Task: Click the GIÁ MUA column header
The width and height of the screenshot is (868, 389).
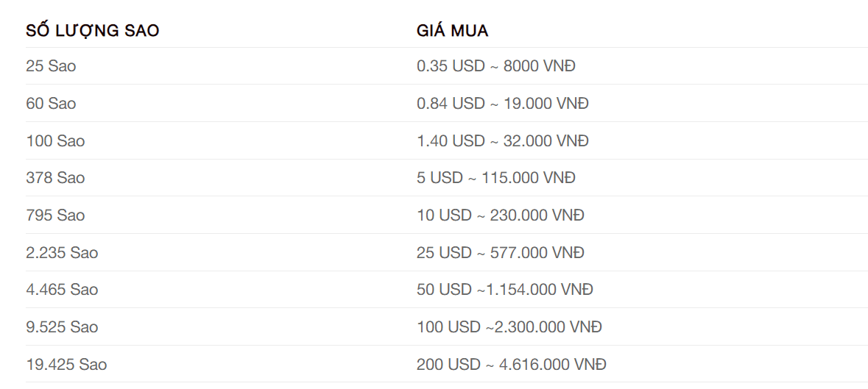Action: point(452,31)
